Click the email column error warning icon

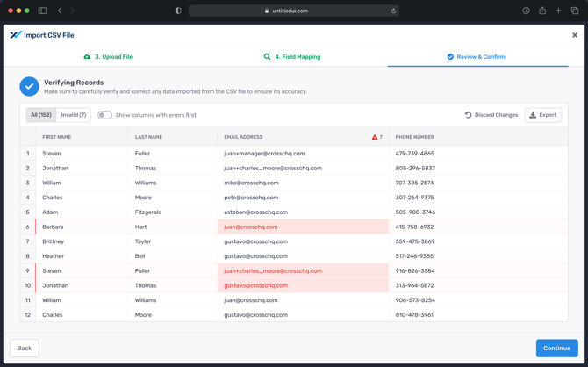pyautogui.click(x=375, y=137)
